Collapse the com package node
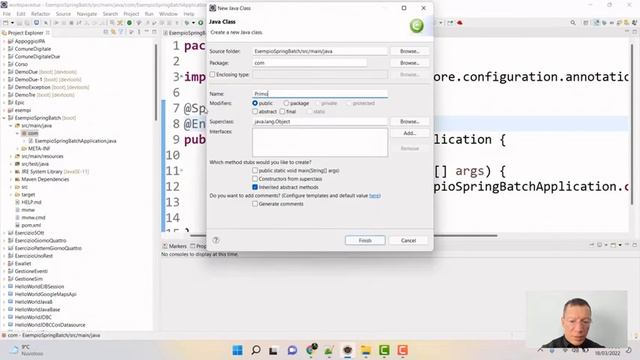Image resolution: width=640 pixels, height=360 pixels. click(18, 133)
